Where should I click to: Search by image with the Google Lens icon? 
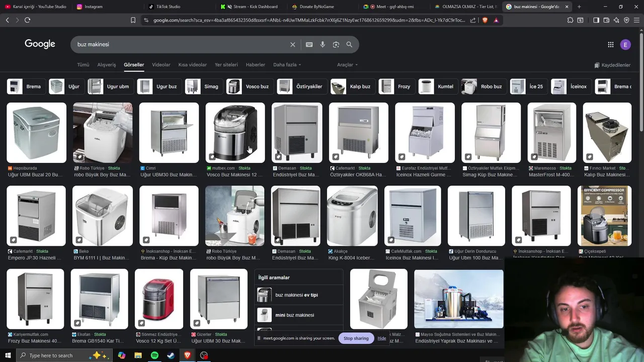[336, 44]
